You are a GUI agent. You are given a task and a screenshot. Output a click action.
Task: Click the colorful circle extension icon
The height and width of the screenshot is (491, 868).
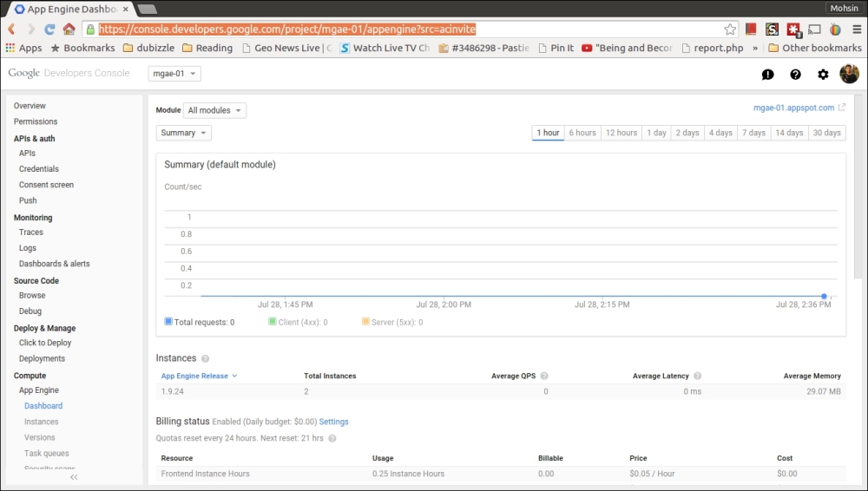coord(835,29)
